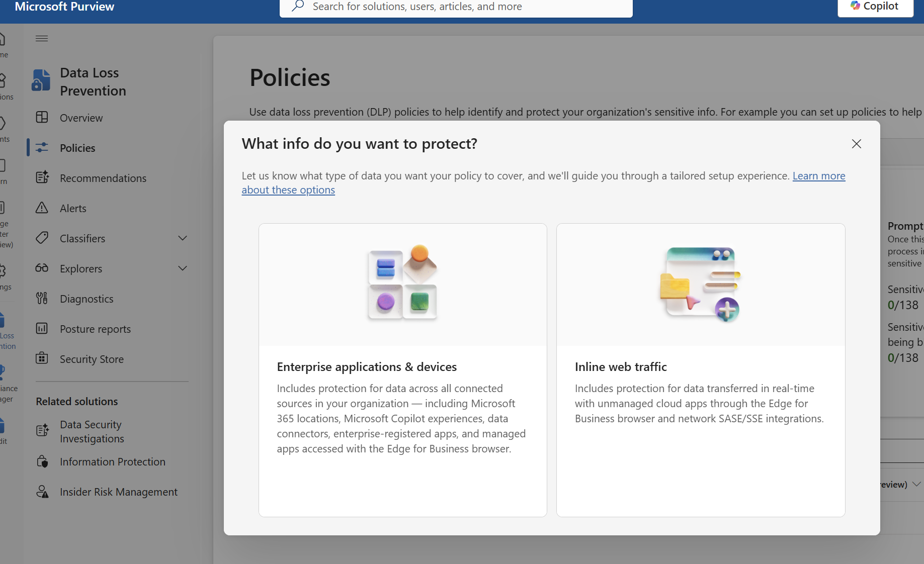The height and width of the screenshot is (564, 924).
Task: Click the Alerts triangle icon
Action: [42, 208]
